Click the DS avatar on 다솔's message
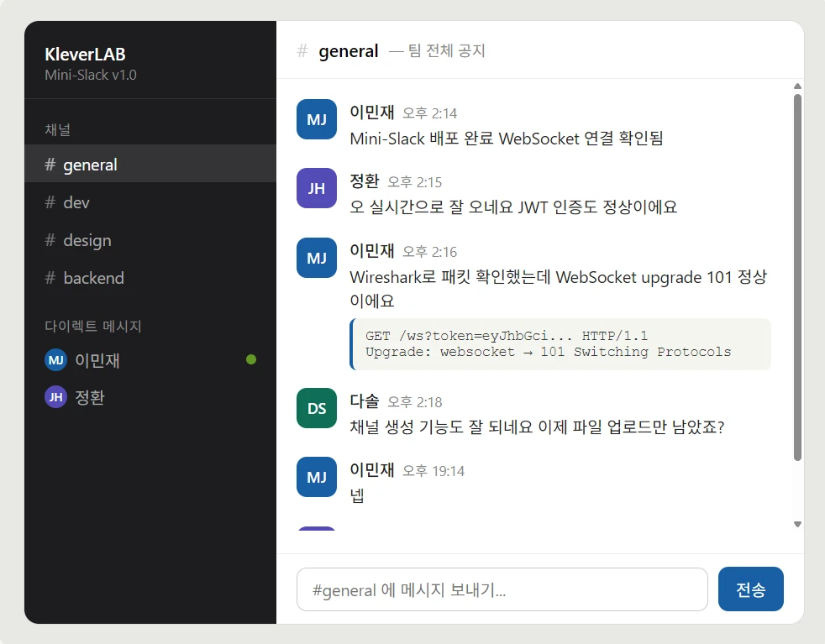This screenshot has height=644, width=825. click(316, 408)
